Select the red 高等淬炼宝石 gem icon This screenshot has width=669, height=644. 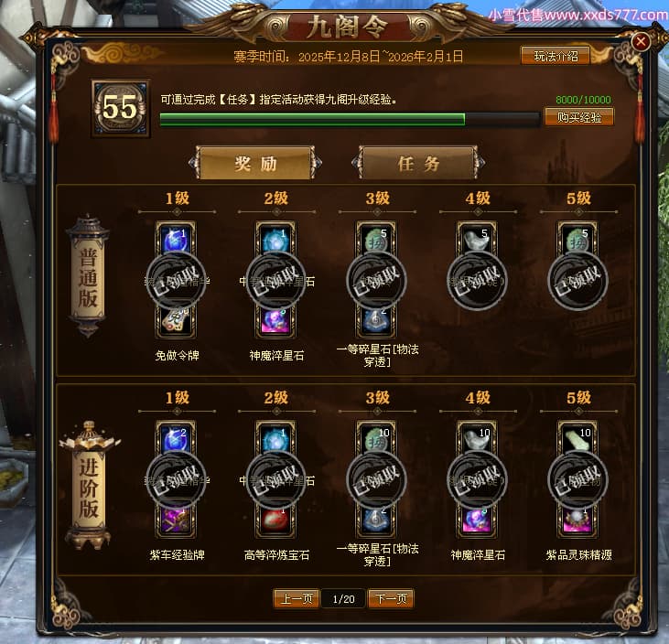275,521
